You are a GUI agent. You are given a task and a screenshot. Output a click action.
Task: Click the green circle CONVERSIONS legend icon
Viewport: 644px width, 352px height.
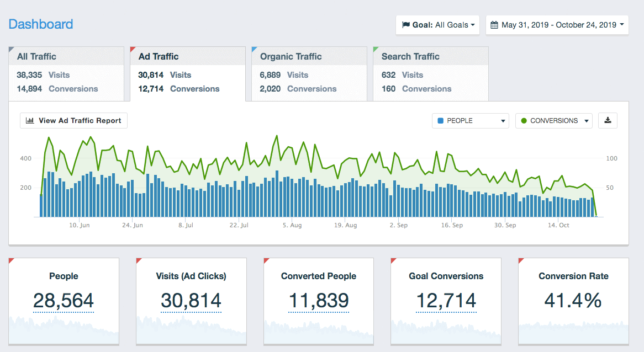point(524,120)
